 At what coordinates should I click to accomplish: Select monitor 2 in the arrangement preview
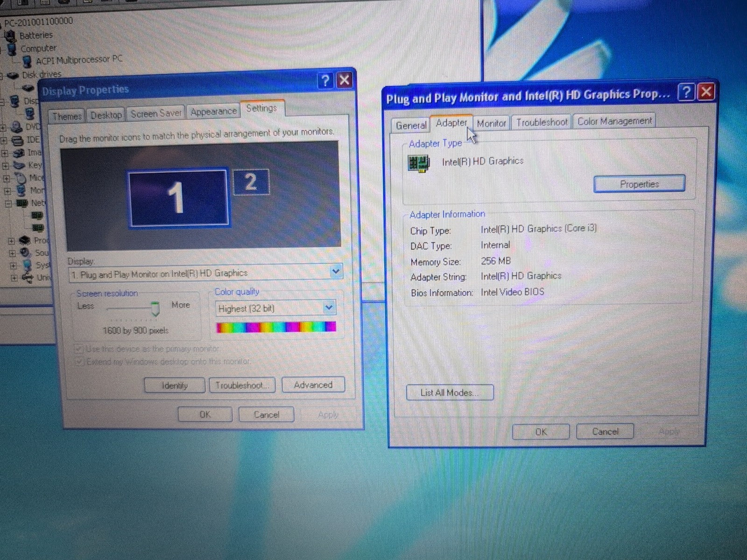click(x=251, y=182)
